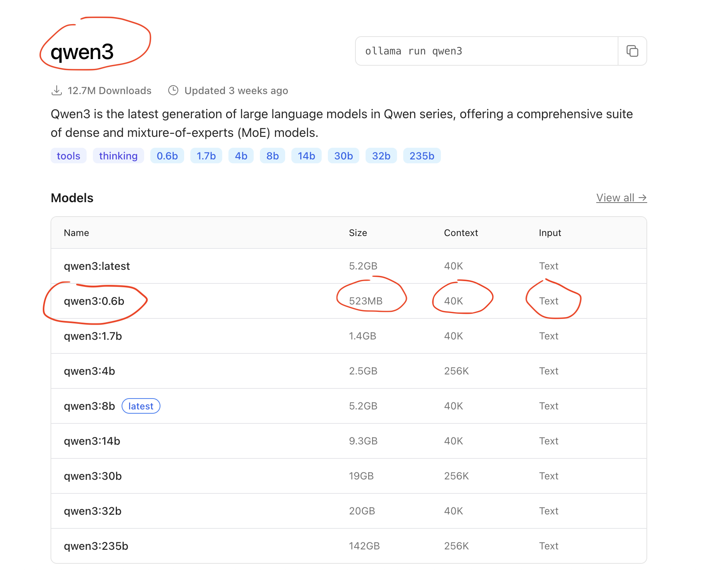
Task: Open the qwen3:0.6b model
Action: click(94, 301)
